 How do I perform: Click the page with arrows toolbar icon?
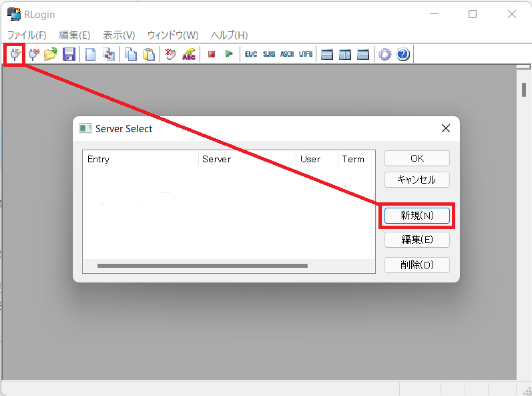coord(109,54)
